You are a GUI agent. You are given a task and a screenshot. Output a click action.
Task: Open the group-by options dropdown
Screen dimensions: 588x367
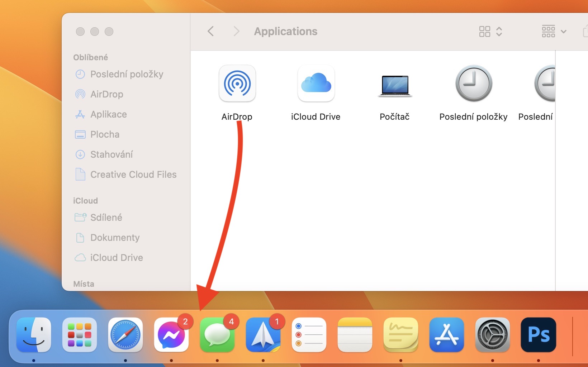point(554,32)
